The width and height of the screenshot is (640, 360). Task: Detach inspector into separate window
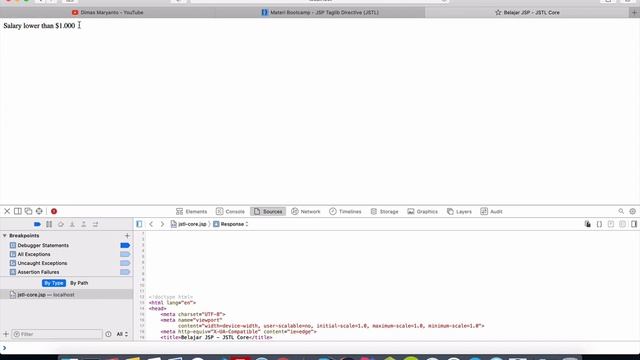coord(28,211)
